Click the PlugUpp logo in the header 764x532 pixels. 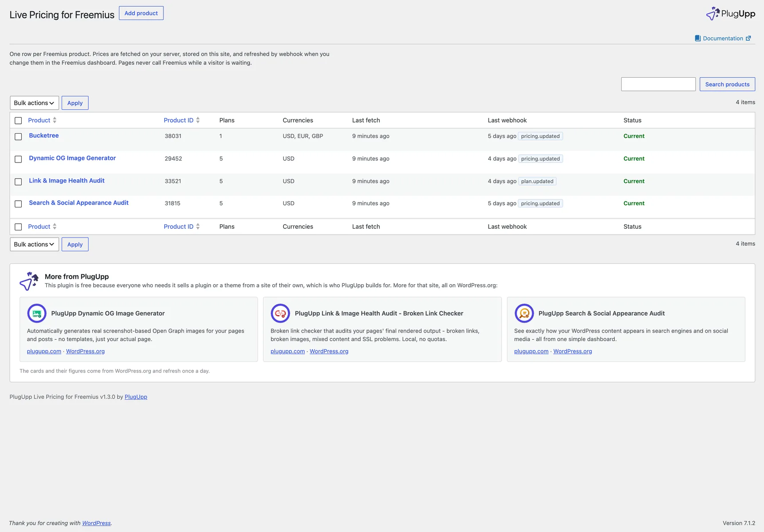[731, 14]
